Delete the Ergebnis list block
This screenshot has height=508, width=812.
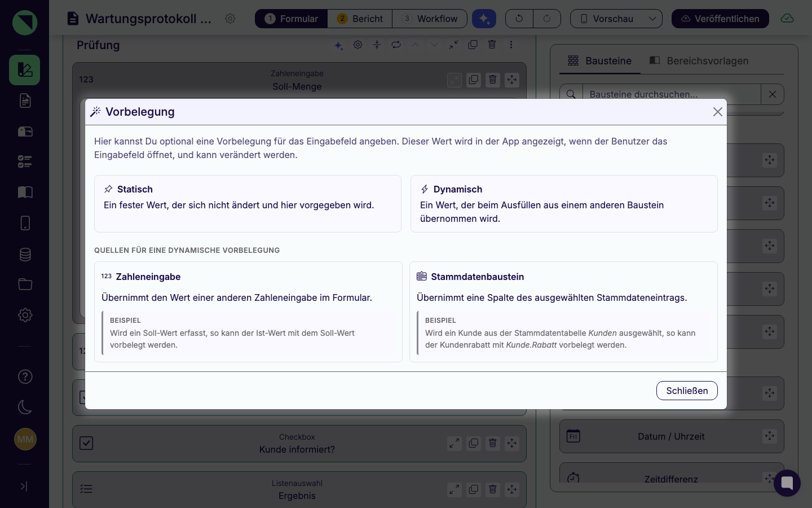[x=493, y=489]
